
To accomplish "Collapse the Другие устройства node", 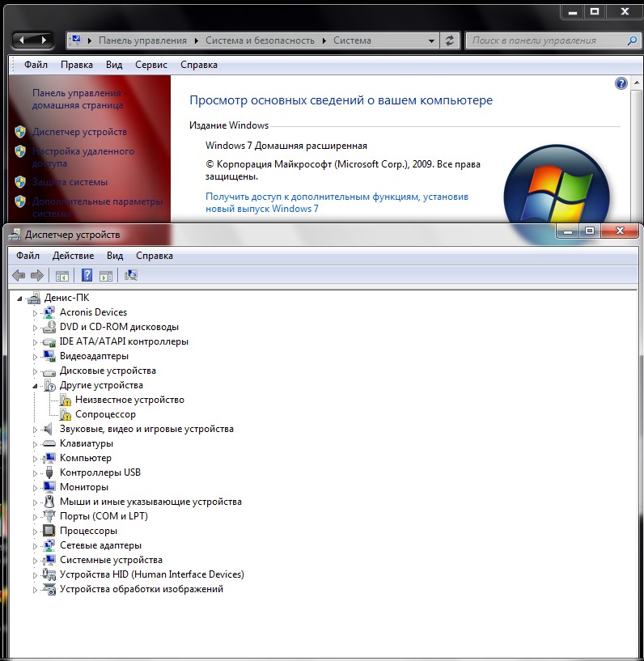I will click(x=36, y=386).
